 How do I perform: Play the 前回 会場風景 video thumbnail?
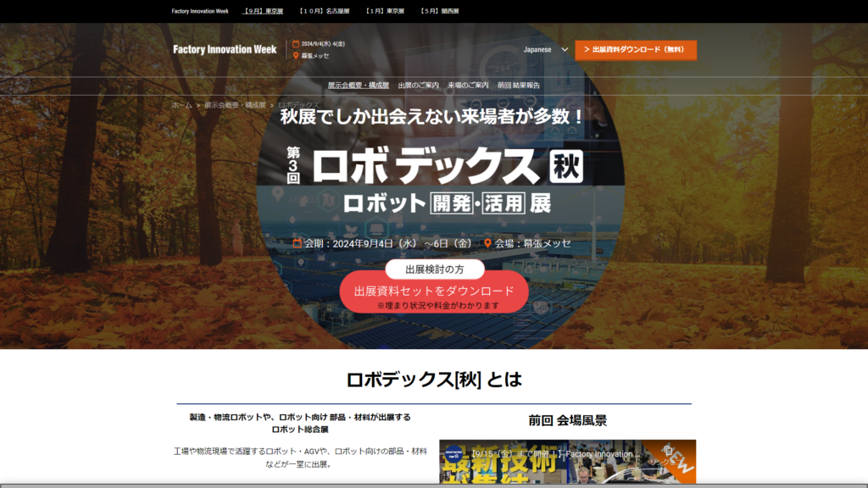[567, 462]
